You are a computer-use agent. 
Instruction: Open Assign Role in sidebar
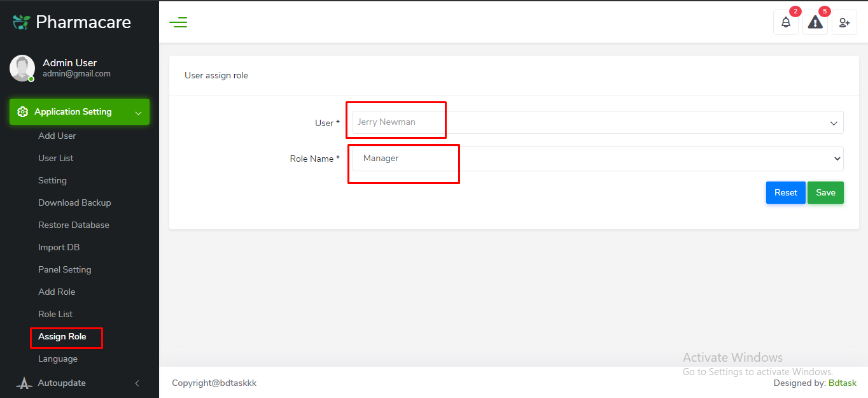click(62, 336)
